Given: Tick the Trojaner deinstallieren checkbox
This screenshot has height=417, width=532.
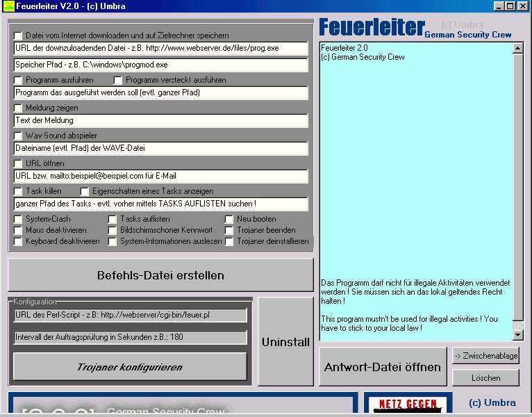Looking at the screenshot, I should point(229,241).
